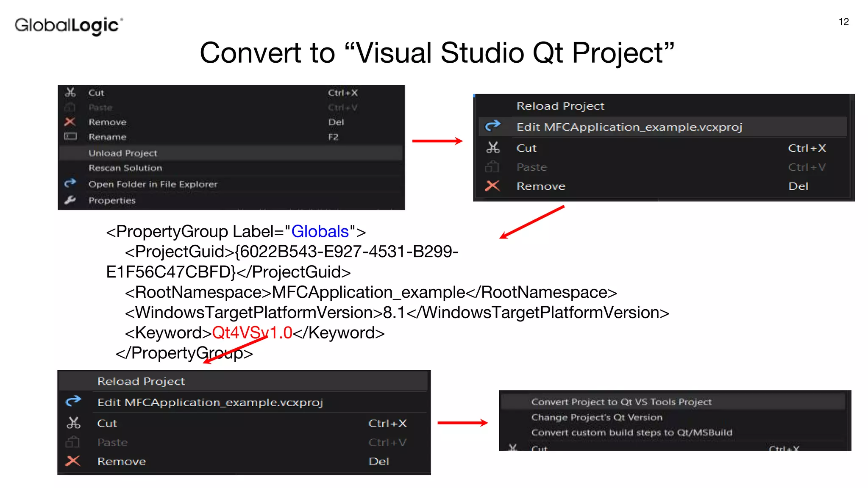Click the GlobalLogic logo
This screenshot has width=868, height=488.
[x=69, y=25]
